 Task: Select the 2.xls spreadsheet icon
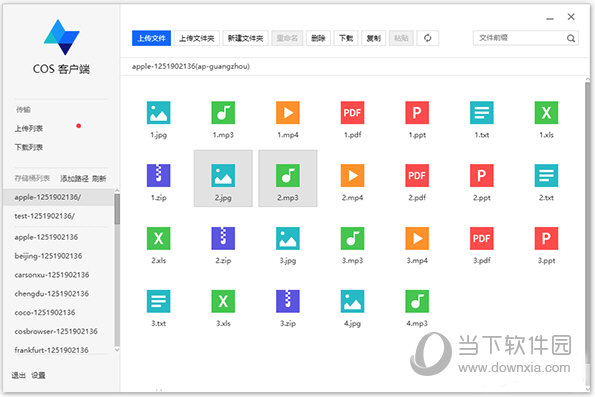[x=159, y=238]
